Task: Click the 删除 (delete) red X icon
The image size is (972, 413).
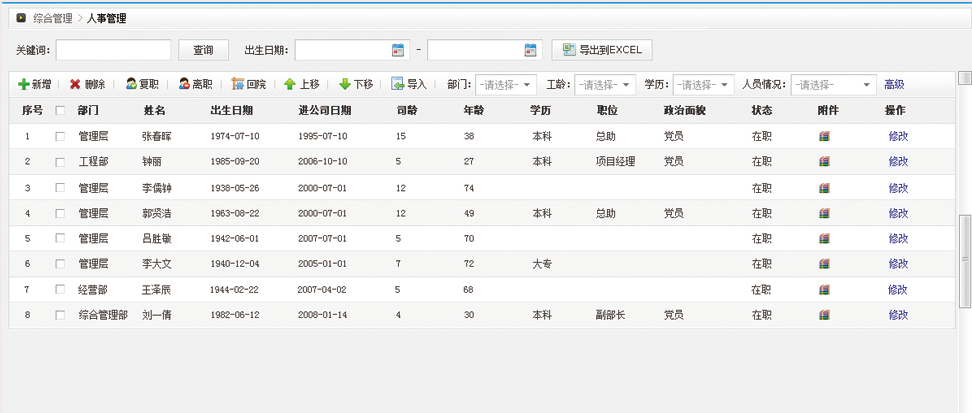Action: click(75, 85)
